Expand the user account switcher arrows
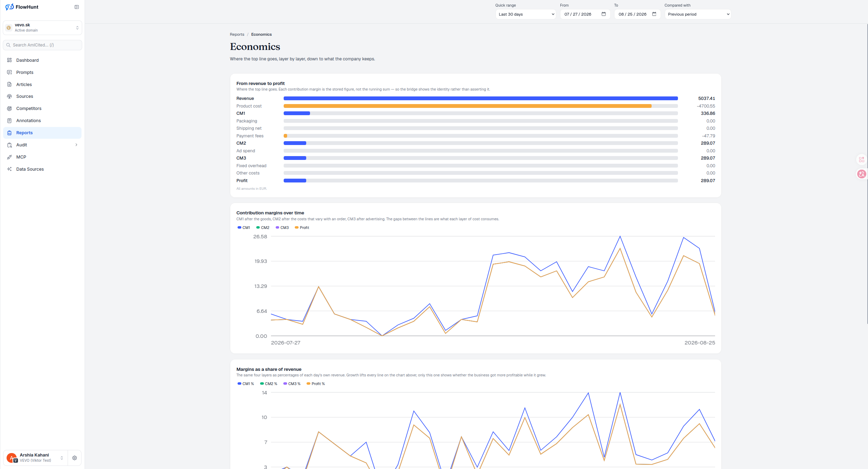The height and width of the screenshot is (469, 868). pos(62,458)
